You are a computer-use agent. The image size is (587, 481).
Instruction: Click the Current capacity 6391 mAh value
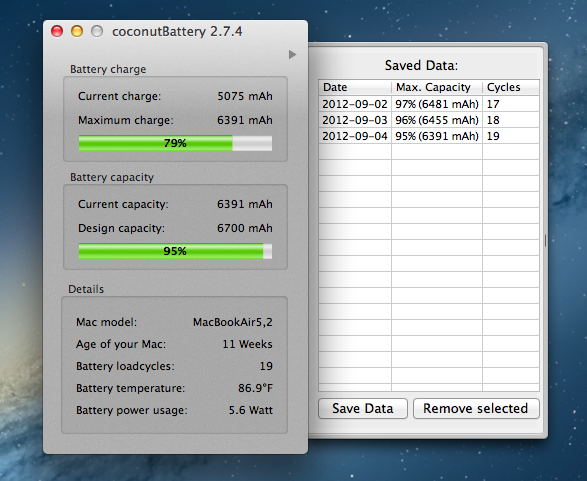coord(245,204)
